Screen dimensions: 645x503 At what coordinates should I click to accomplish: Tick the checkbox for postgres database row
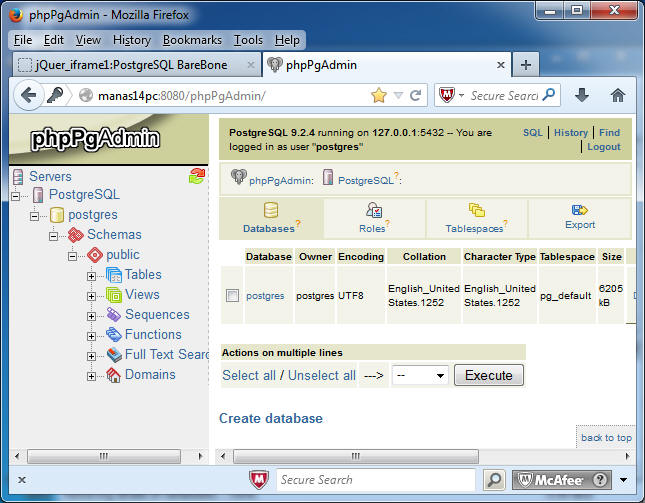(x=232, y=295)
